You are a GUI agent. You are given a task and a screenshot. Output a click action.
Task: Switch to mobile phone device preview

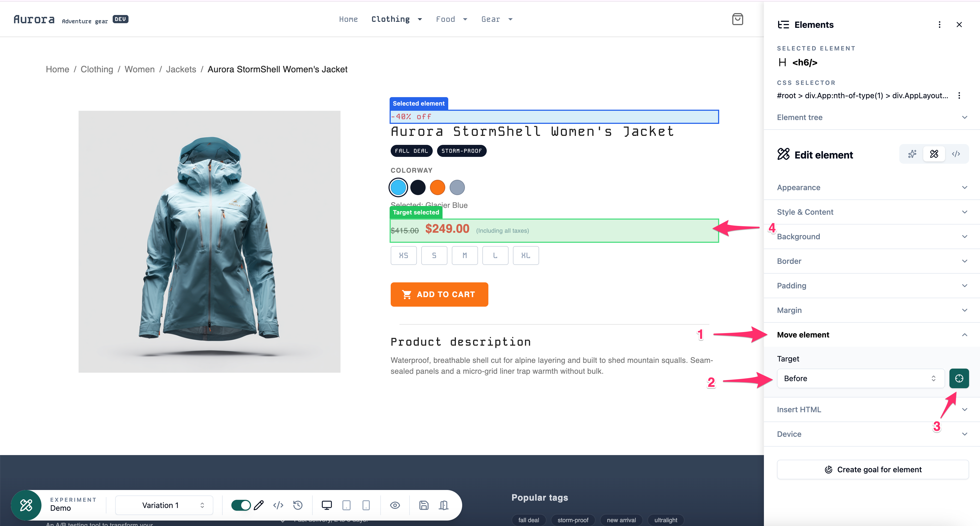point(366,505)
